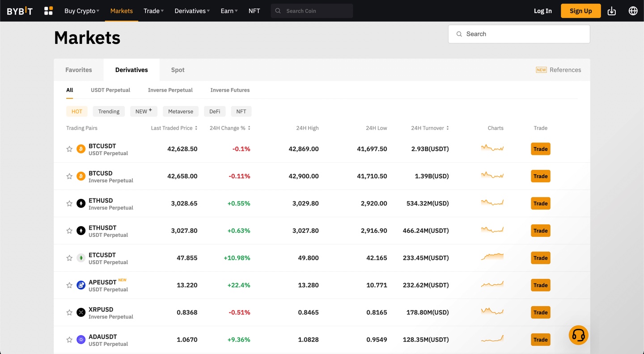The width and height of the screenshot is (644, 354).
Task: Click the magnifier icon in Markets search
Action: pos(459,34)
